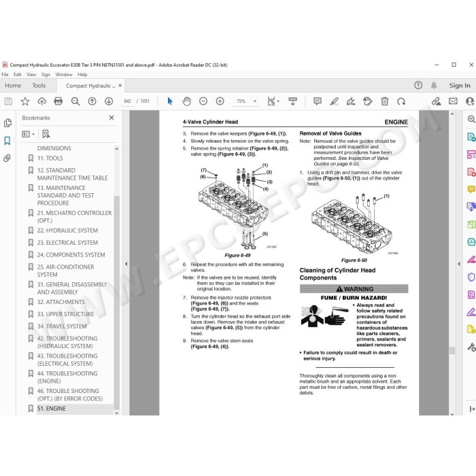The width and height of the screenshot is (476, 476).
Task: Open the fit page options icon
Action: point(273,101)
